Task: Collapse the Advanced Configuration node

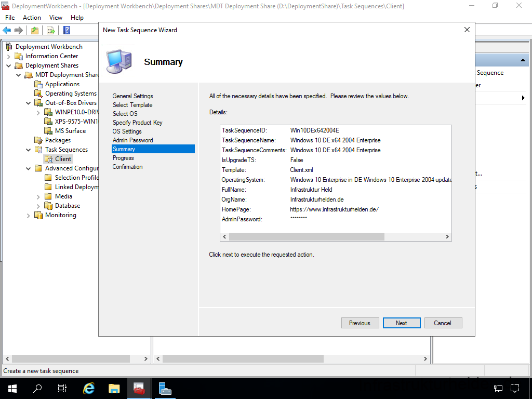Action: (x=29, y=169)
